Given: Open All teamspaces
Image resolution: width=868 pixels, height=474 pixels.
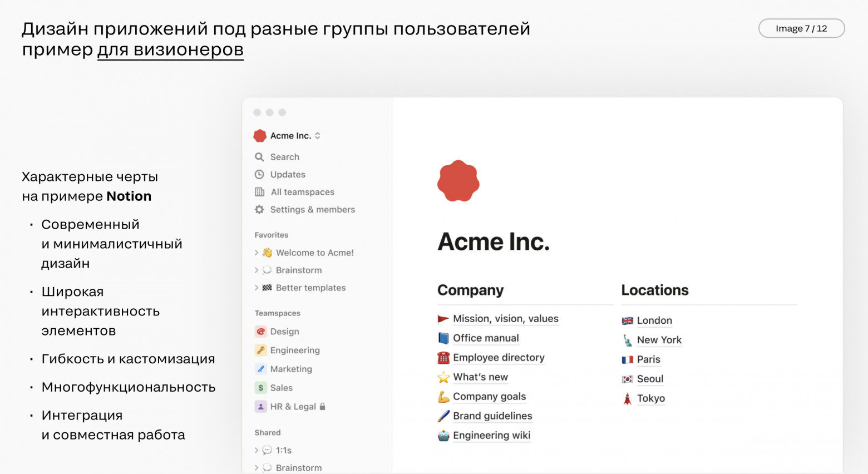Looking at the screenshot, I should (259, 192).
